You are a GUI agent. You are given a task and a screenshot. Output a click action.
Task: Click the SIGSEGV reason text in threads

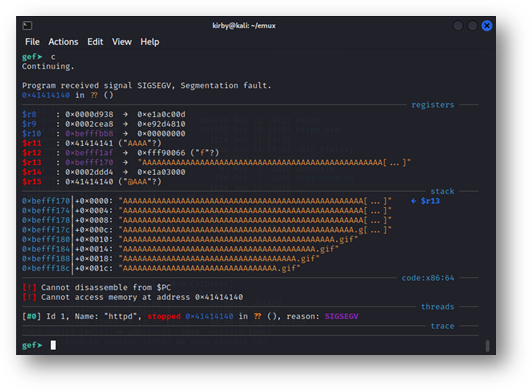pyautogui.click(x=341, y=316)
